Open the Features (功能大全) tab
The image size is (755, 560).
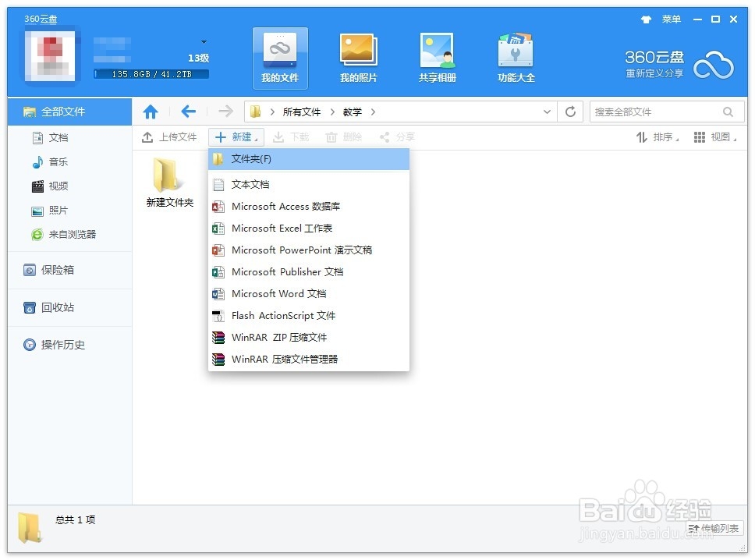pyautogui.click(x=516, y=58)
